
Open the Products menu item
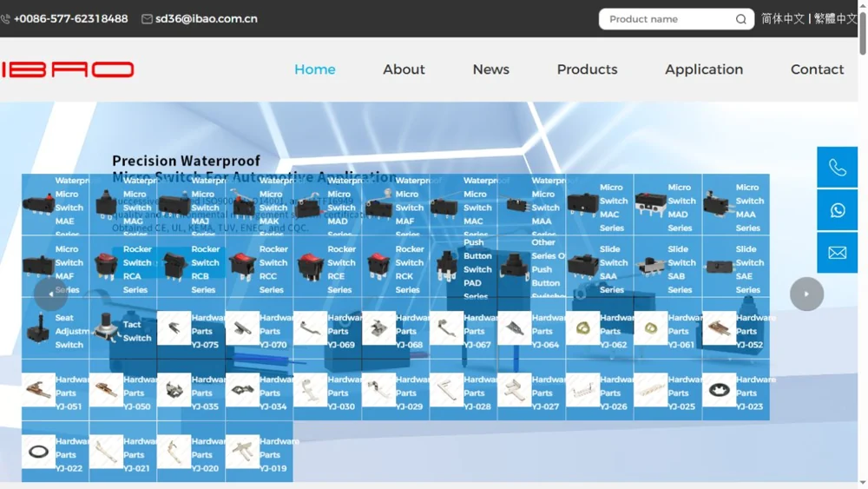pyautogui.click(x=587, y=69)
